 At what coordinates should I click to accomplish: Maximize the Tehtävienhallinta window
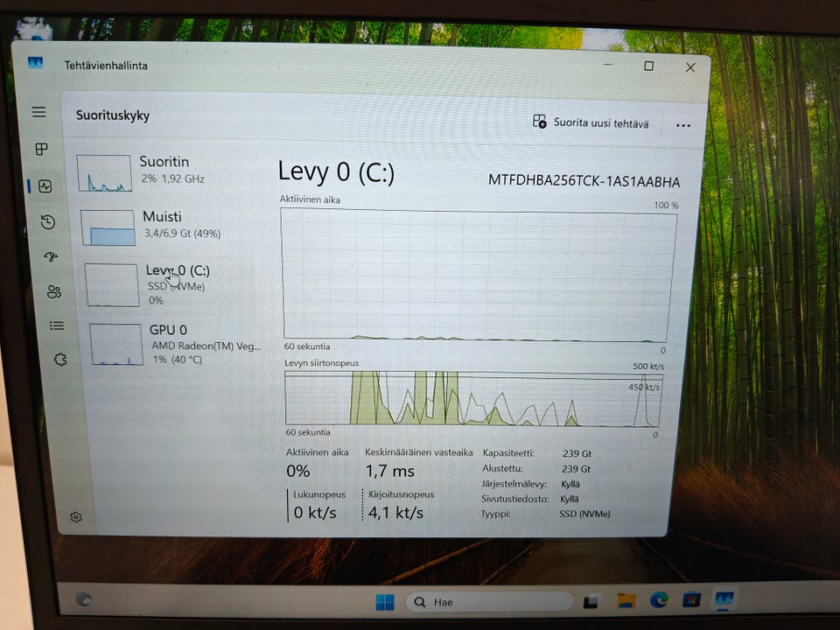point(648,66)
